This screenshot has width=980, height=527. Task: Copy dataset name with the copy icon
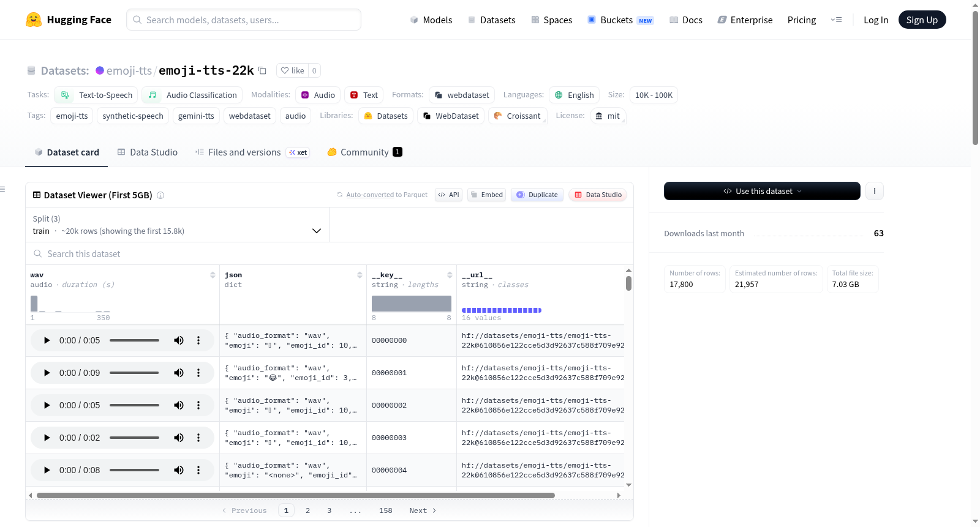pyautogui.click(x=262, y=70)
